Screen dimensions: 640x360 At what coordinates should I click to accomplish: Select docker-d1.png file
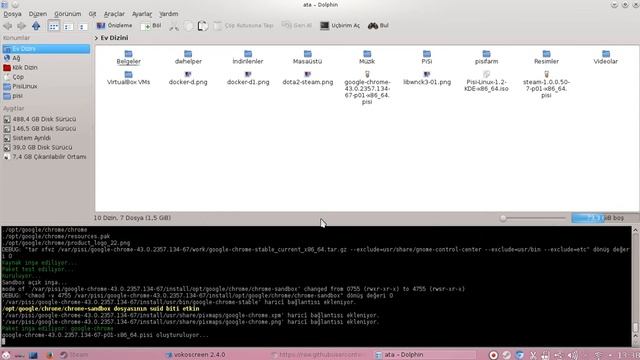pyautogui.click(x=248, y=78)
